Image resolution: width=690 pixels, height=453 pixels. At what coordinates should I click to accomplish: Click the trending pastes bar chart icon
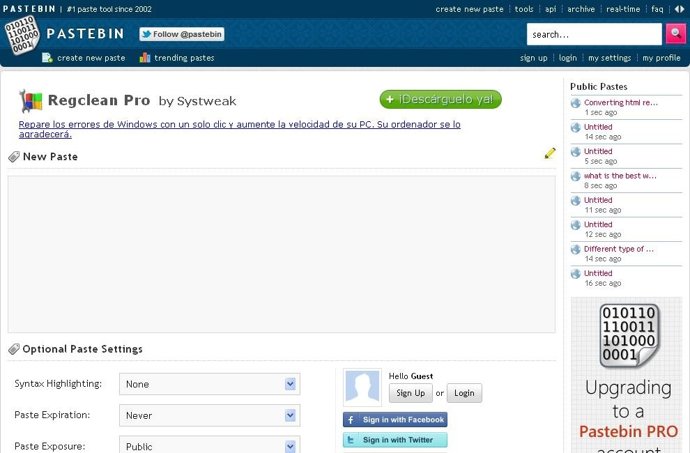[145, 58]
